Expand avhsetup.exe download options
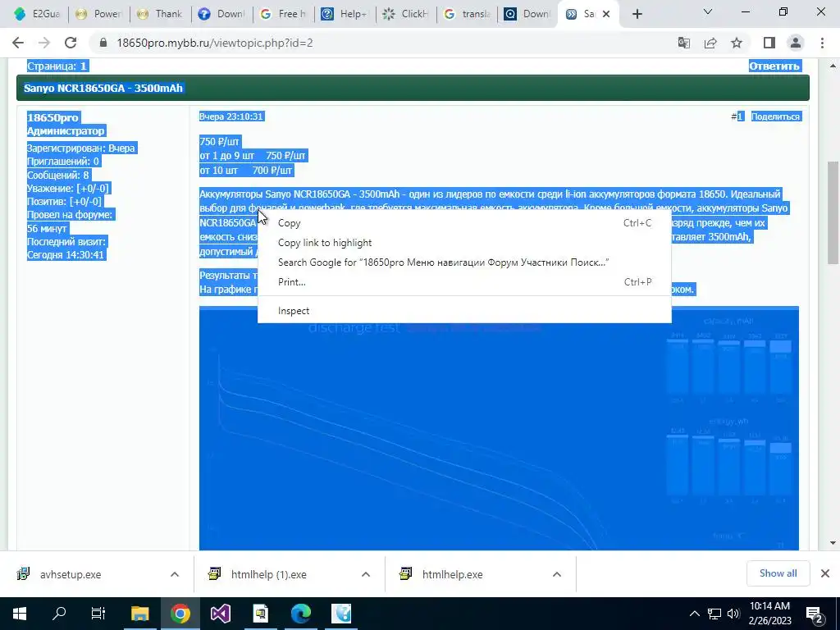840x630 pixels. pos(175,574)
